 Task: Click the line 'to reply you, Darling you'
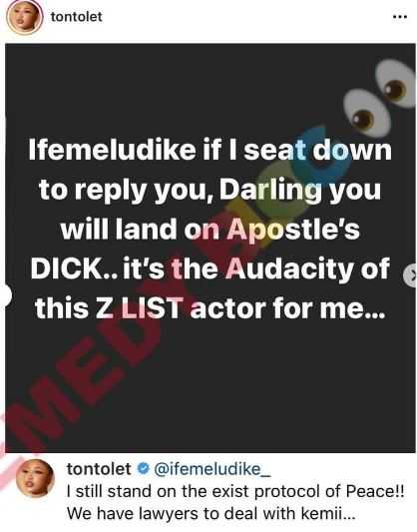coord(210,191)
